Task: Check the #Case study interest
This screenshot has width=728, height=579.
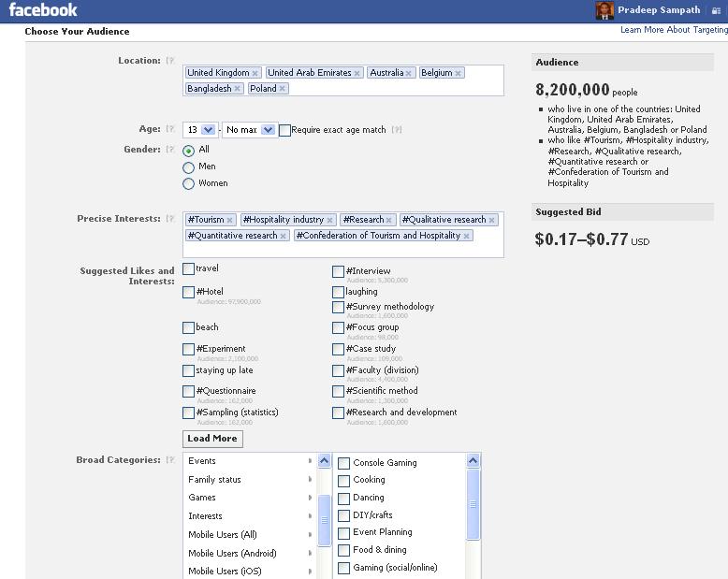Action: [338, 349]
